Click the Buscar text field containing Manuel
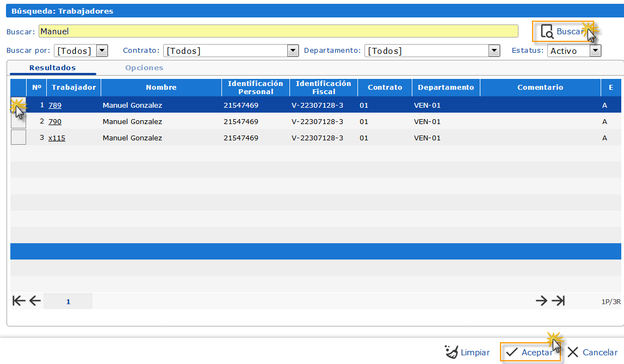This screenshot has width=624, height=364. click(x=278, y=32)
